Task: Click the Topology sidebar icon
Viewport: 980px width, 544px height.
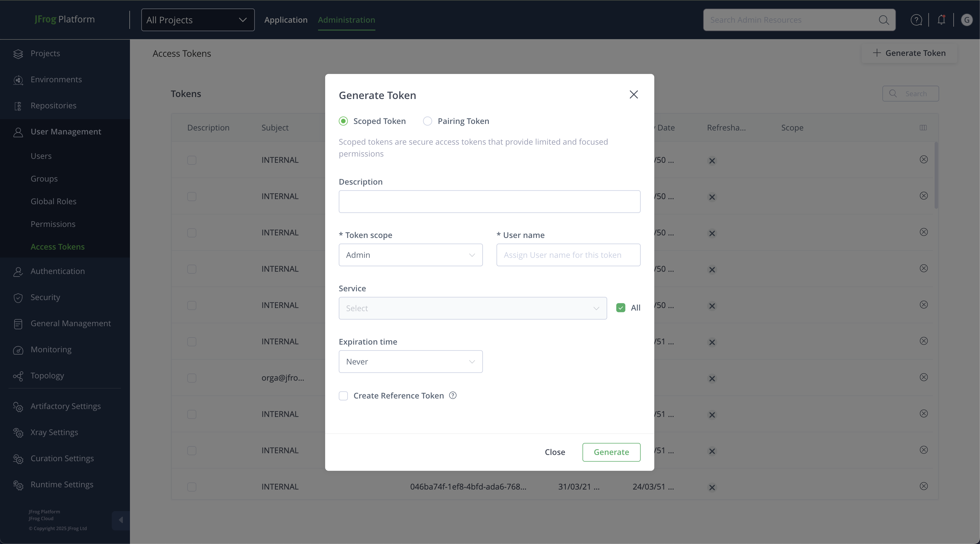Action: click(x=18, y=376)
